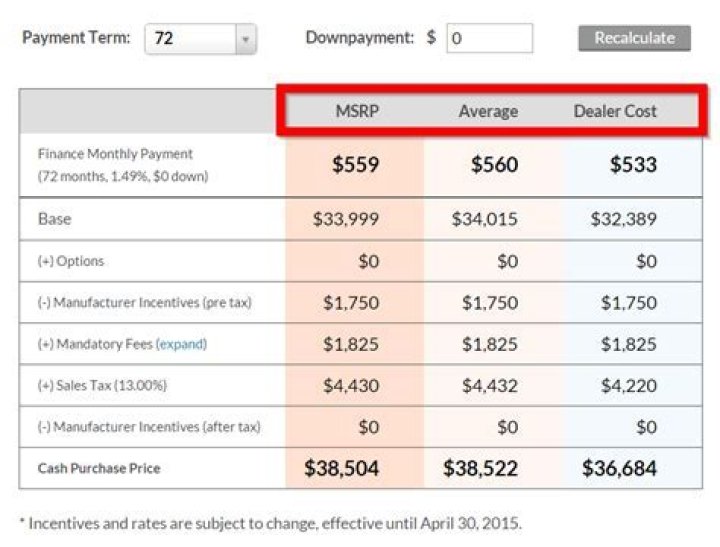Screen dimensions: 720x547
Task: Click the MSRP monthly payment $559
Action: point(356,165)
